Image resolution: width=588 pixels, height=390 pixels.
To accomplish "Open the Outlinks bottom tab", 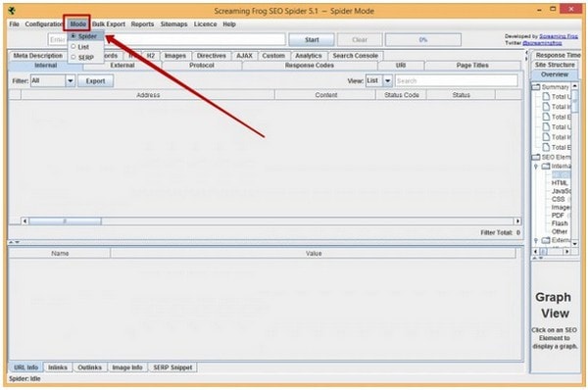I will 89,367.
